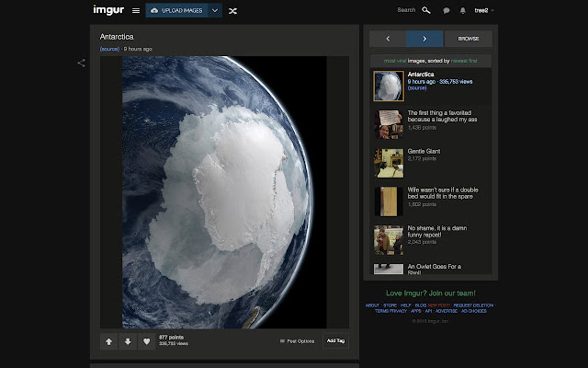This screenshot has height=368, width=588.
Task: Favorite the post with the heart icon
Action: pyautogui.click(x=146, y=341)
